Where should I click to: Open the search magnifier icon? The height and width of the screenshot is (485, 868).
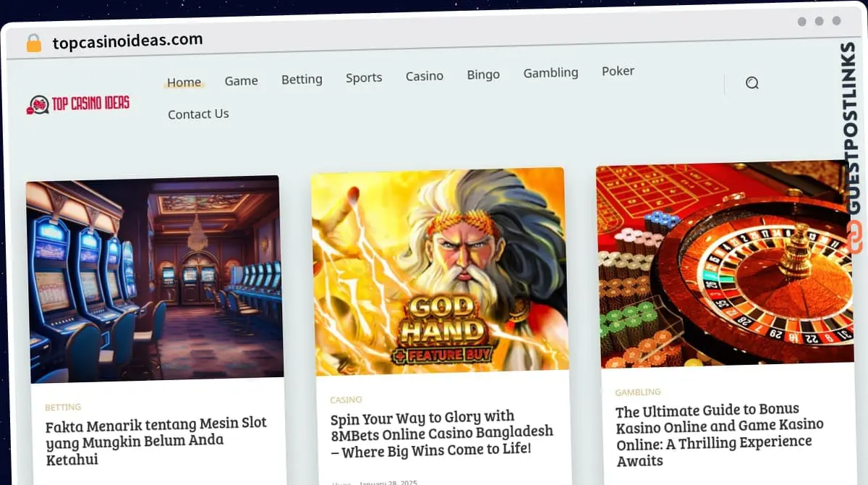[752, 83]
